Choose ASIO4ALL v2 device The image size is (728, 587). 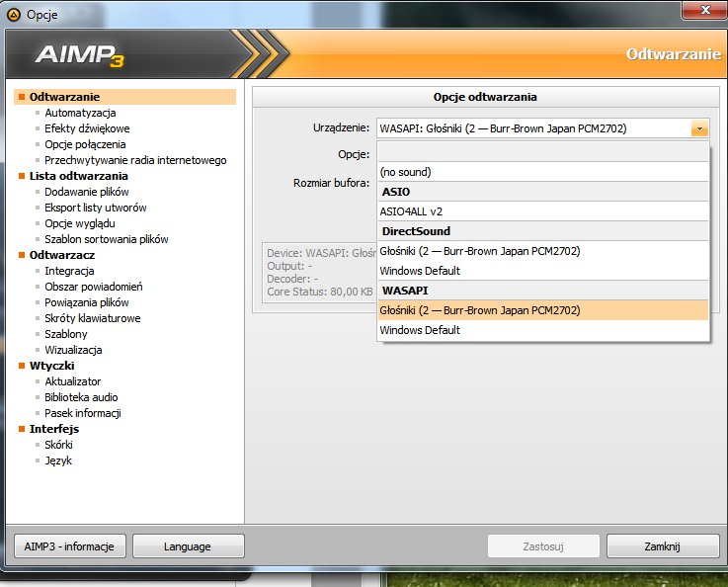click(543, 211)
